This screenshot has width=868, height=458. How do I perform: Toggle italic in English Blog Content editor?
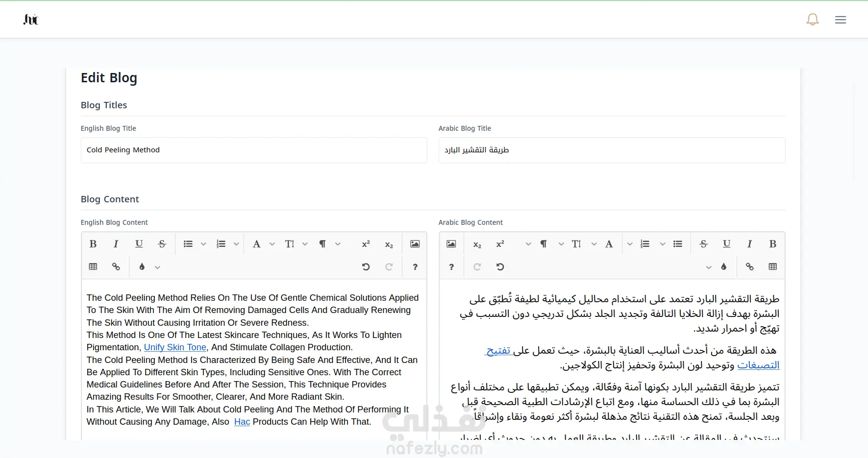(116, 244)
